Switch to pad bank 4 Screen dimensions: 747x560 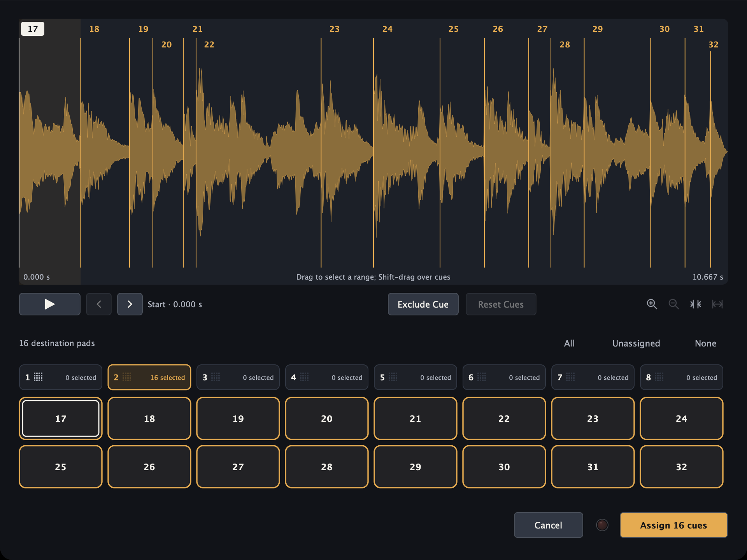click(327, 377)
